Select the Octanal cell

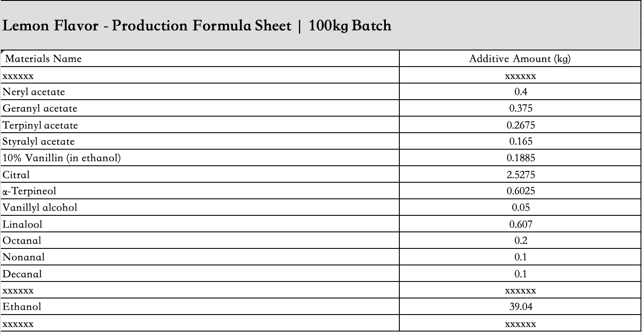200,241
